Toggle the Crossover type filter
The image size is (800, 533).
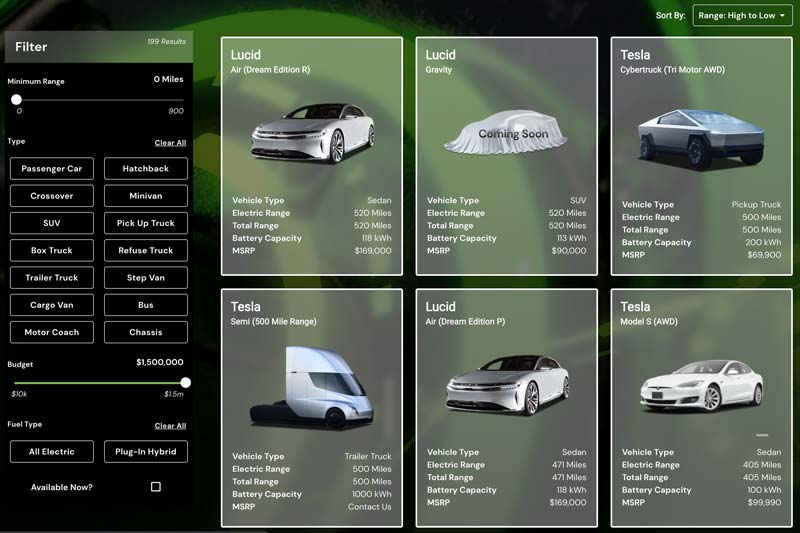pos(52,196)
